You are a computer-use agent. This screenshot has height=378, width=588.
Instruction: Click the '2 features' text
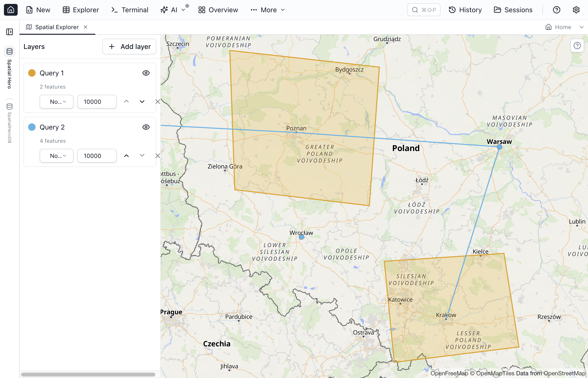pos(53,87)
